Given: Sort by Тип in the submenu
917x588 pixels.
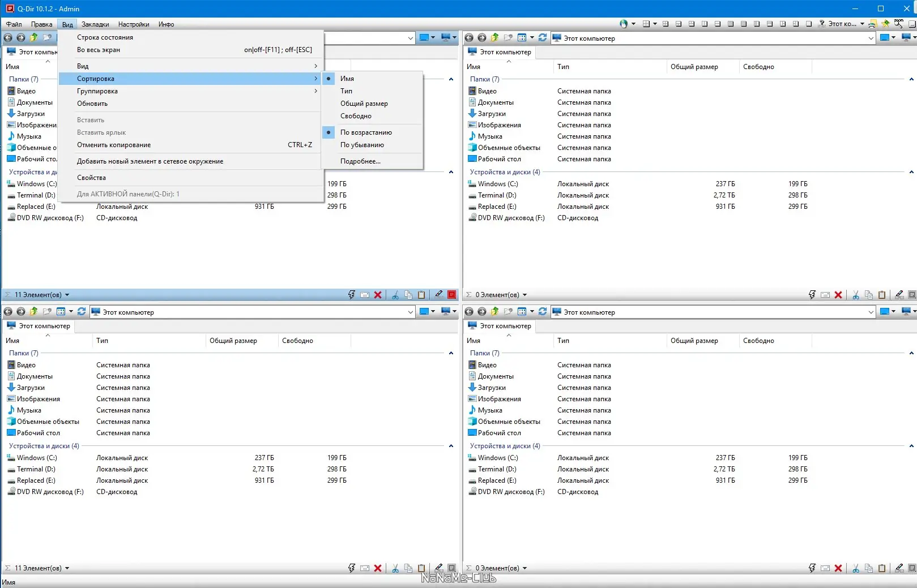Looking at the screenshot, I should (372, 91).
